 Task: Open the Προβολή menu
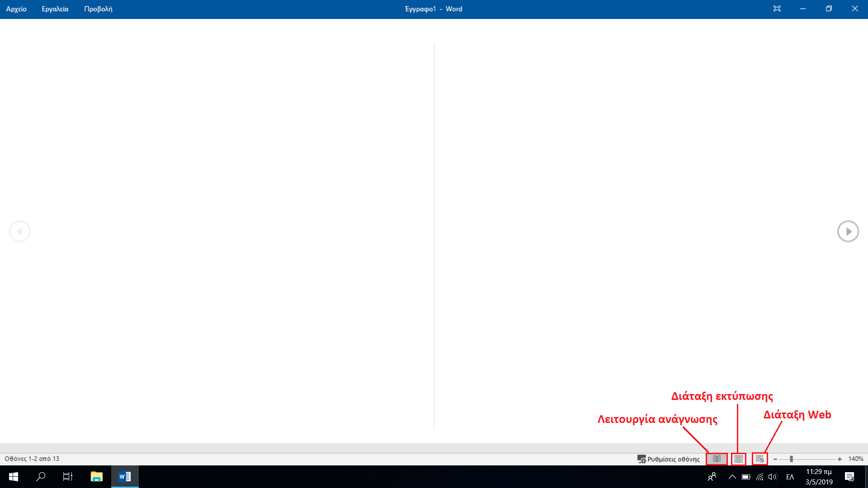[98, 9]
